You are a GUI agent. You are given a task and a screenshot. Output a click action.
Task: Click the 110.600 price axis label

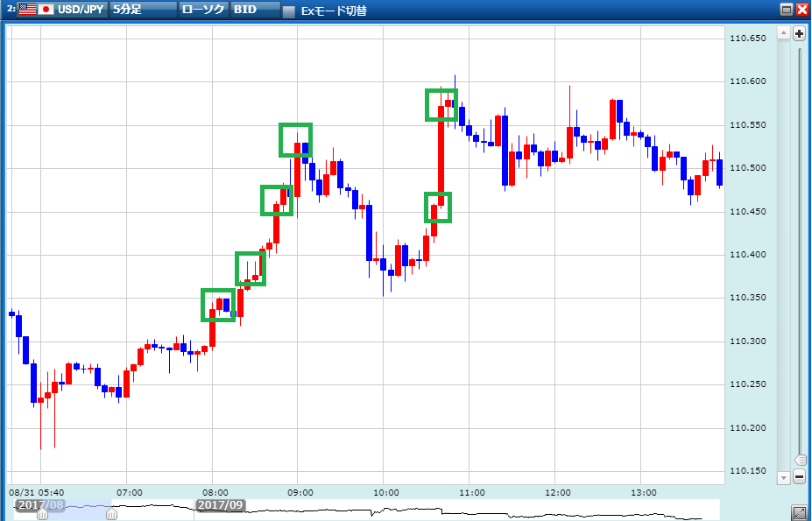click(x=747, y=81)
